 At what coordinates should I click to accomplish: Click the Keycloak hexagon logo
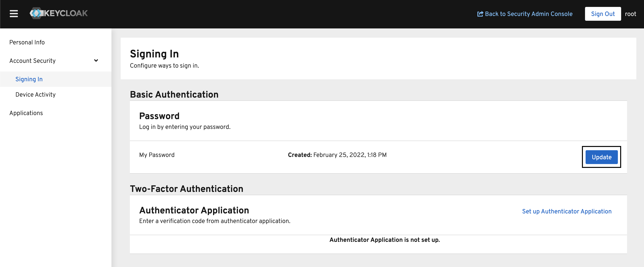pyautogui.click(x=37, y=13)
